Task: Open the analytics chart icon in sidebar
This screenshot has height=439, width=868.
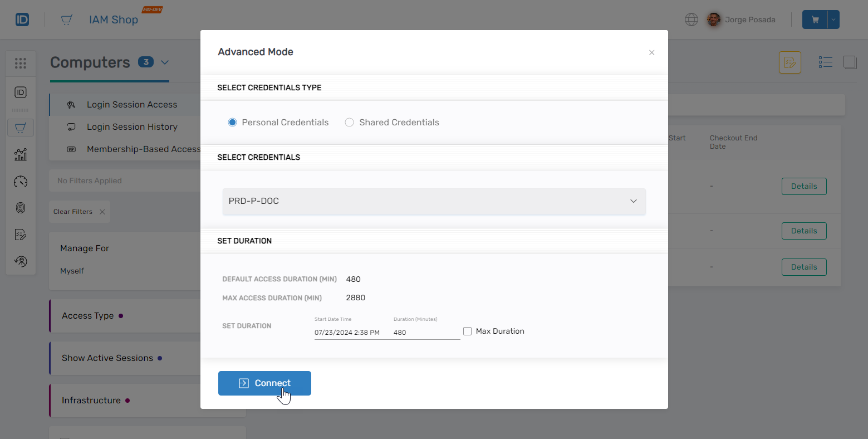Action: click(x=21, y=154)
